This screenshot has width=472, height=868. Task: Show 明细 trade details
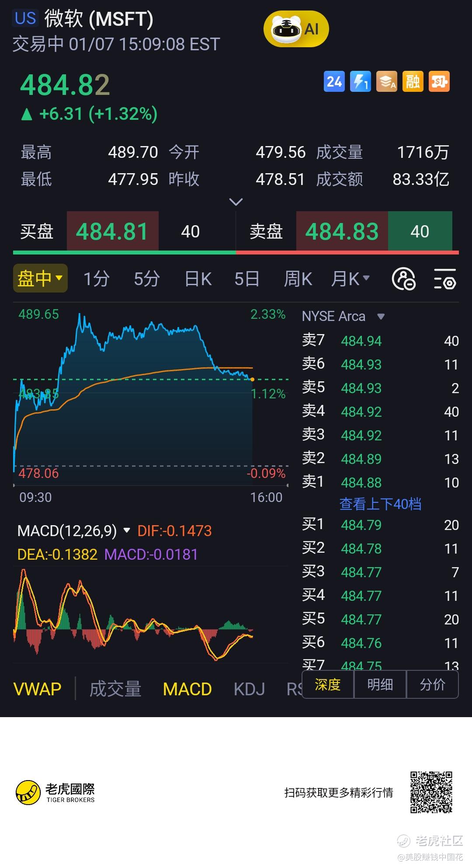click(380, 684)
